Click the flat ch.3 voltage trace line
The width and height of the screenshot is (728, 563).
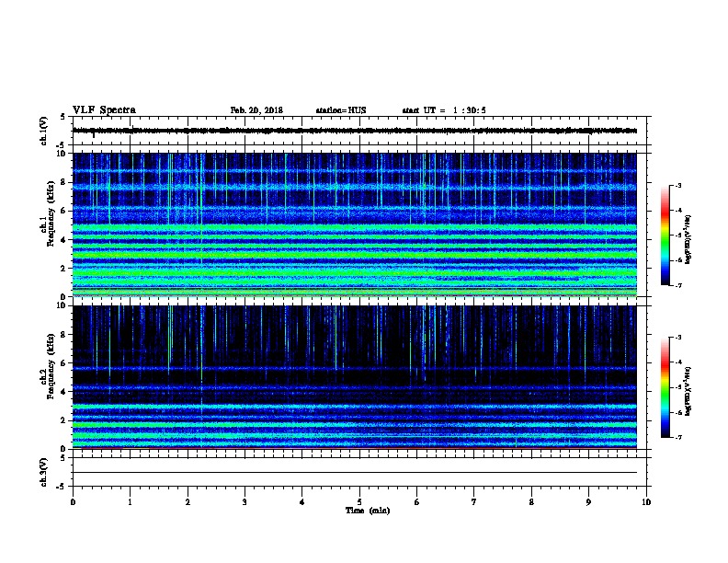(x=355, y=473)
